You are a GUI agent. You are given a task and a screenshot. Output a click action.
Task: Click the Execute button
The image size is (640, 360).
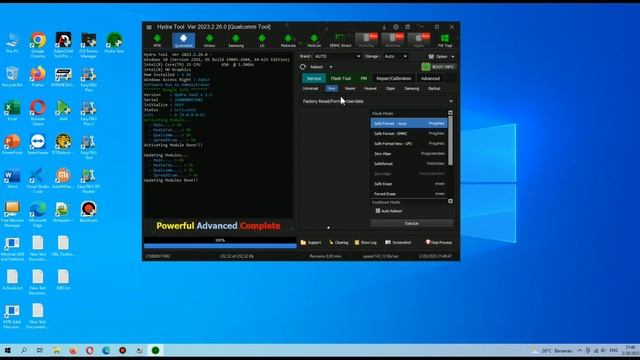(x=411, y=223)
